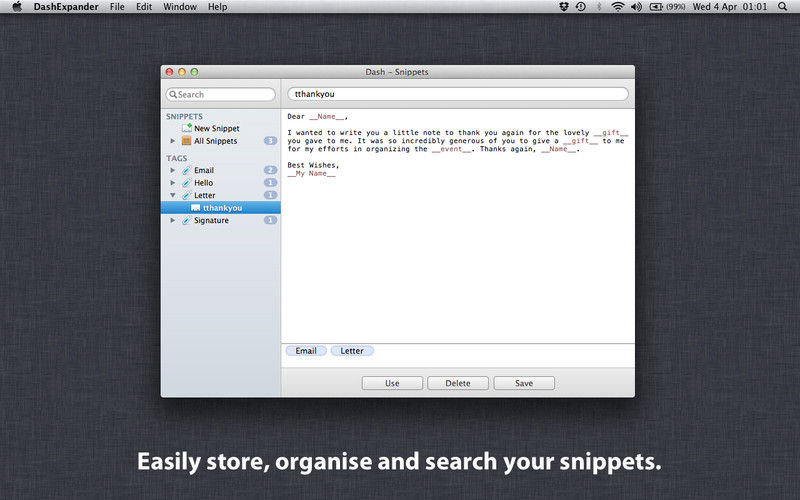Select the Letter tag row
This screenshot has width=800, height=500.
[220, 195]
